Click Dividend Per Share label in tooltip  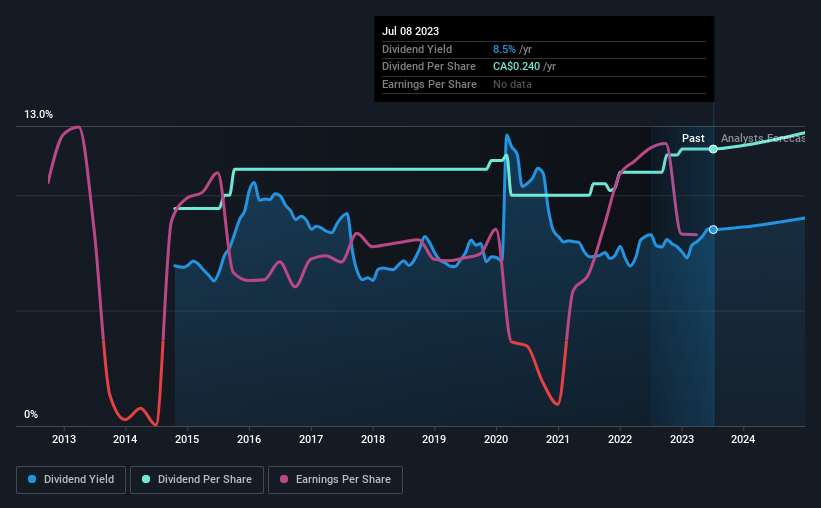click(429, 67)
